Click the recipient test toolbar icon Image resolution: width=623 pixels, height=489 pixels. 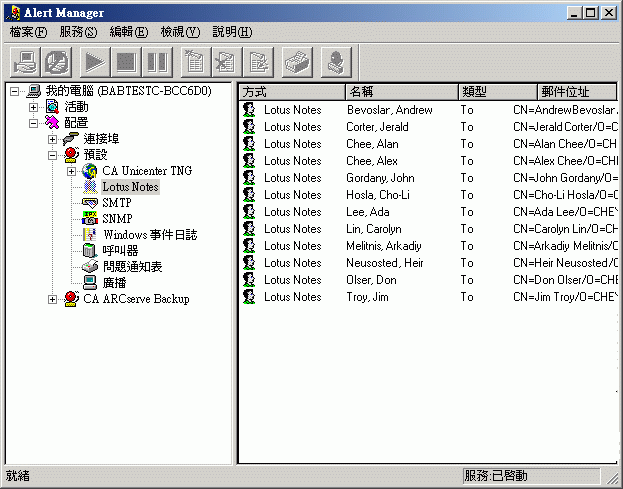tap(336, 62)
